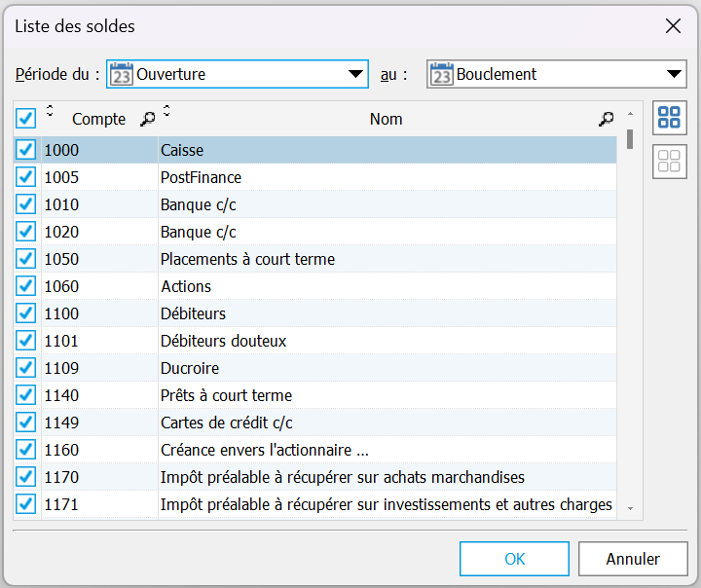Close the Liste des soldes dialog
This screenshot has height=588, width=701.
(673, 26)
